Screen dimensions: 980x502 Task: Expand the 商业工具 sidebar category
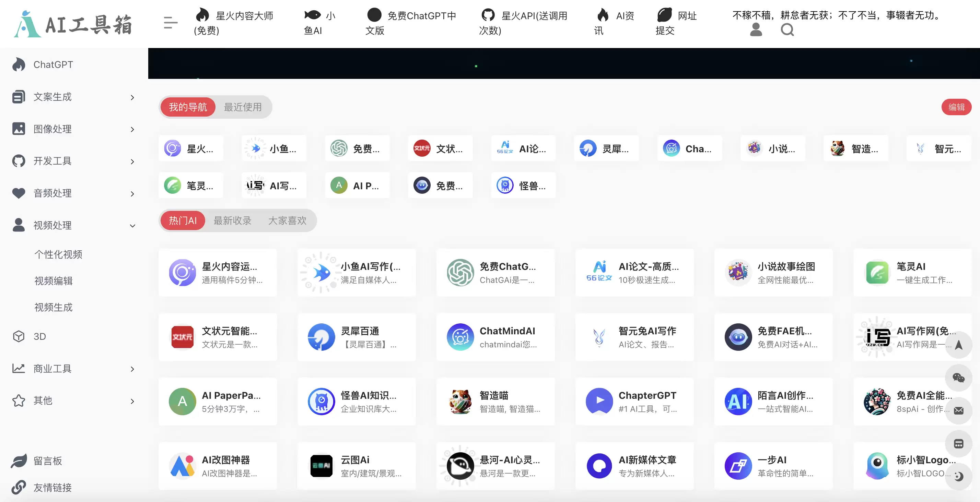tap(74, 369)
